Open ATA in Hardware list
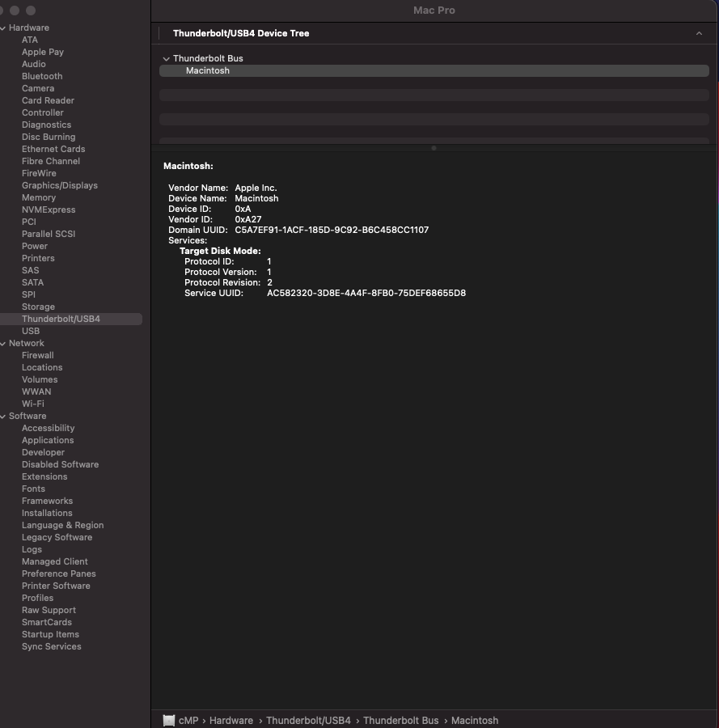This screenshot has height=728, width=719. click(30, 40)
